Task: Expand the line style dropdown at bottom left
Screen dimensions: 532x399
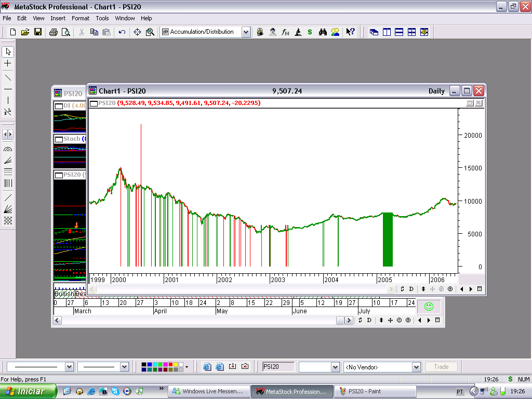Action: coord(69,367)
